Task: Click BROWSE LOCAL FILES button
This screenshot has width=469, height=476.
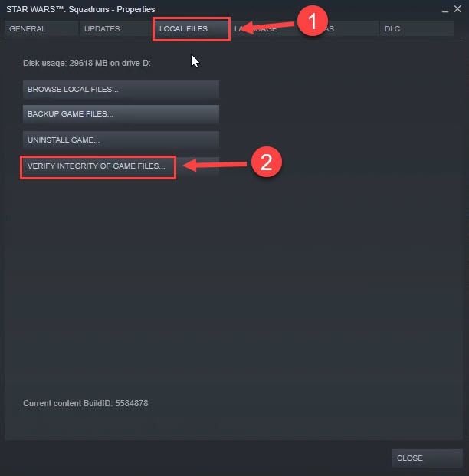Action: click(x=121, y=89)
